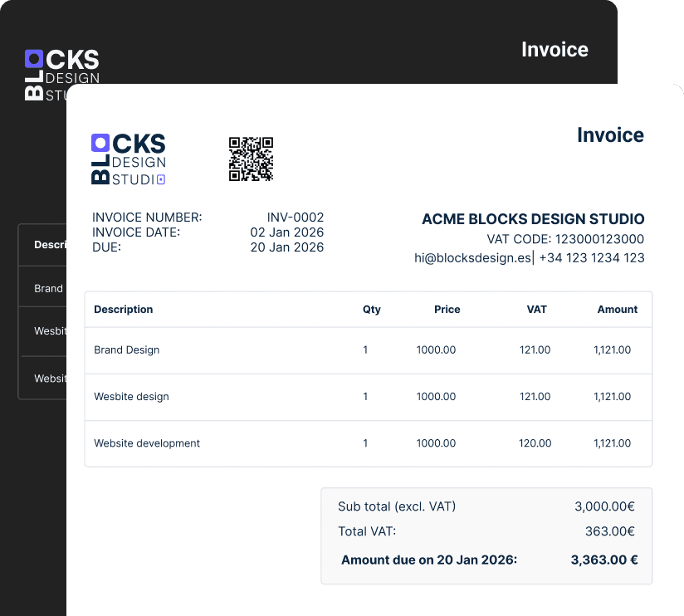Select the Brand Design row description
The height and width of the screenshot is (616, 684).
click(126, 350)
